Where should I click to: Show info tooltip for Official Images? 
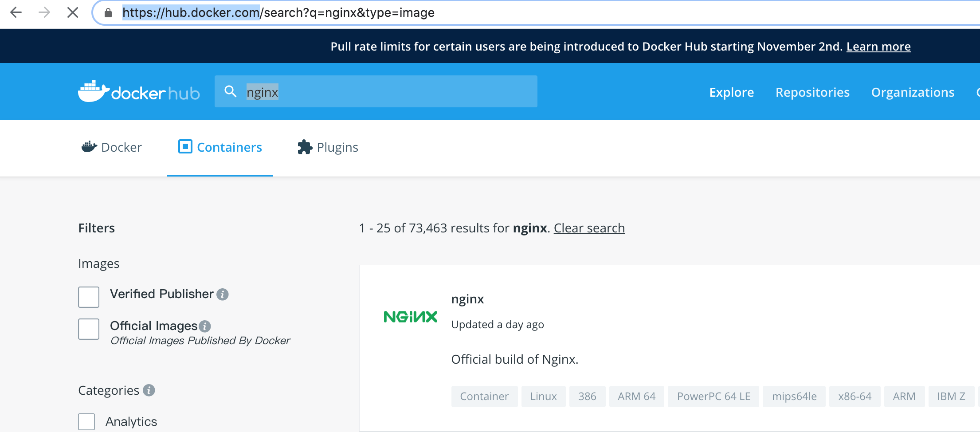coord(205,326)
